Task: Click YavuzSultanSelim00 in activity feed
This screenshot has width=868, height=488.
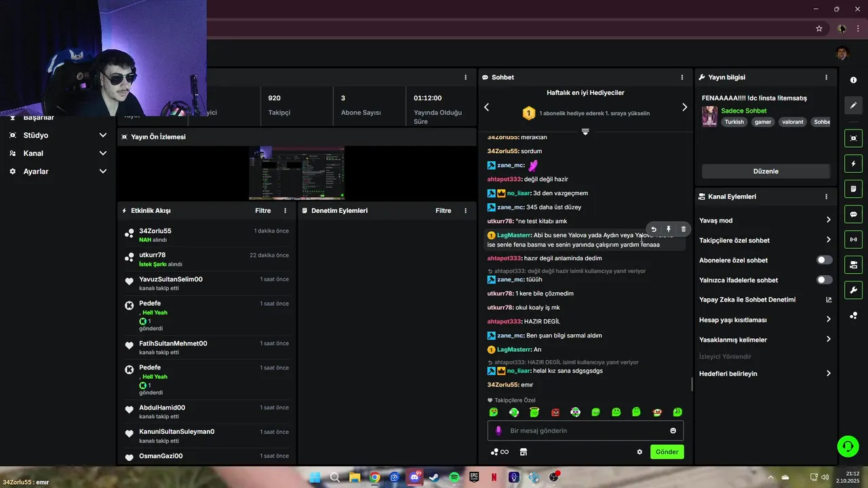Action: click(171, 279)
